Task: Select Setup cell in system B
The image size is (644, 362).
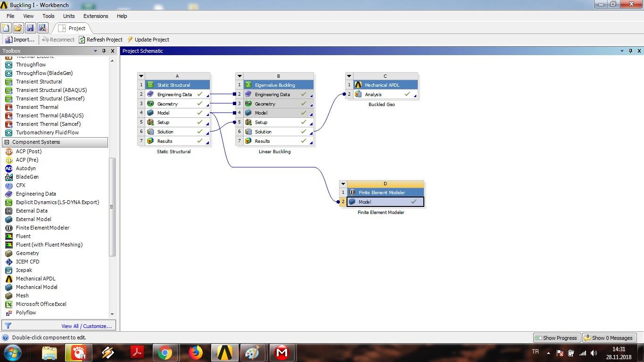Action: point(278,122)
